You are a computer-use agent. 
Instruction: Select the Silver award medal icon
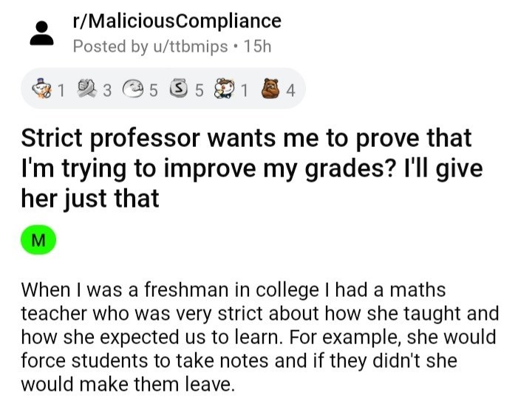[x=180, y=91]
